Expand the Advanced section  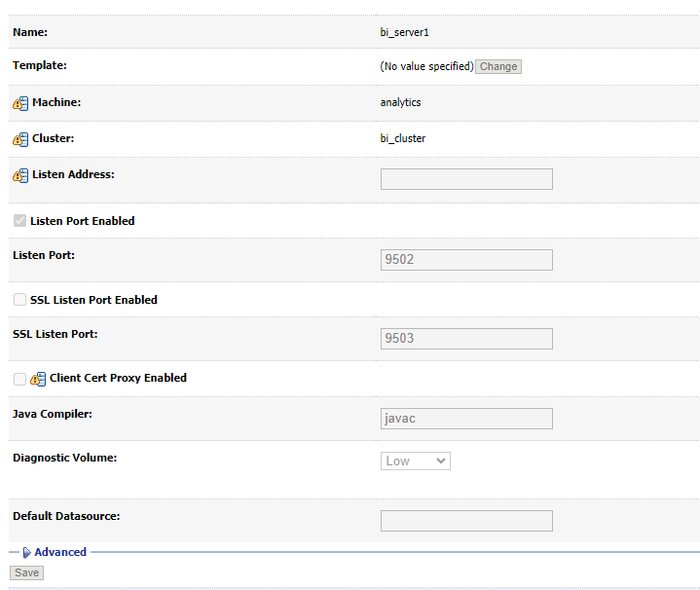(60, 552)
